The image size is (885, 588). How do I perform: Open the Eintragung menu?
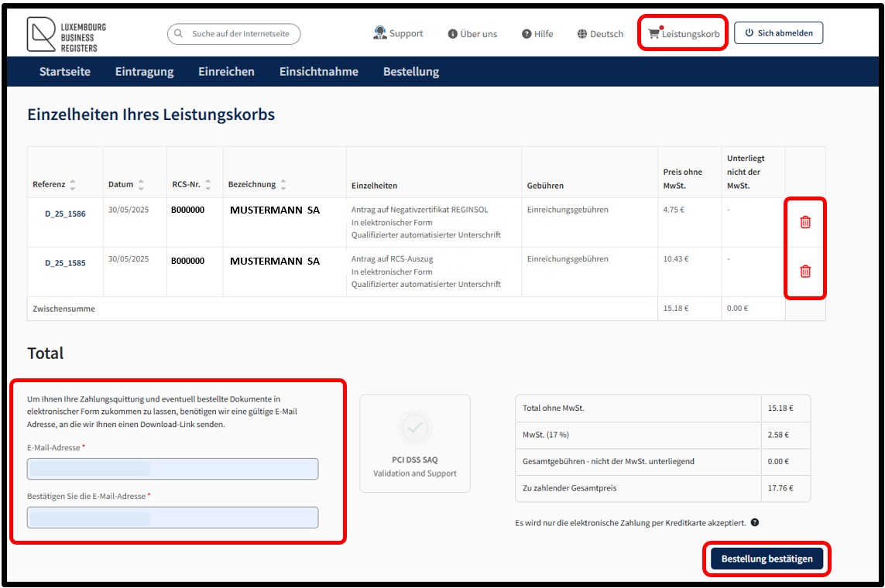click(145, 72)
